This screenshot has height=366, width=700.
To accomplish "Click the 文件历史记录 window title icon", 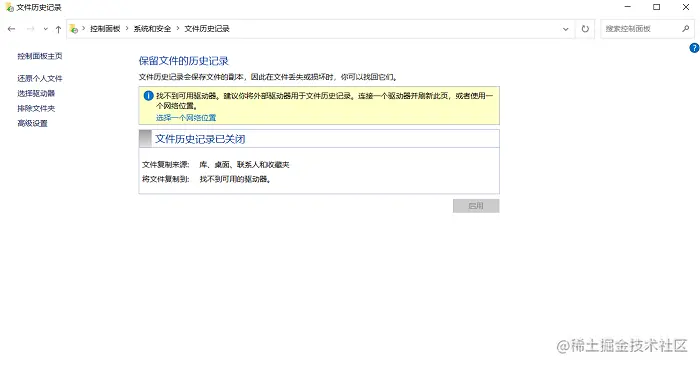I will [x=9, y=7].
